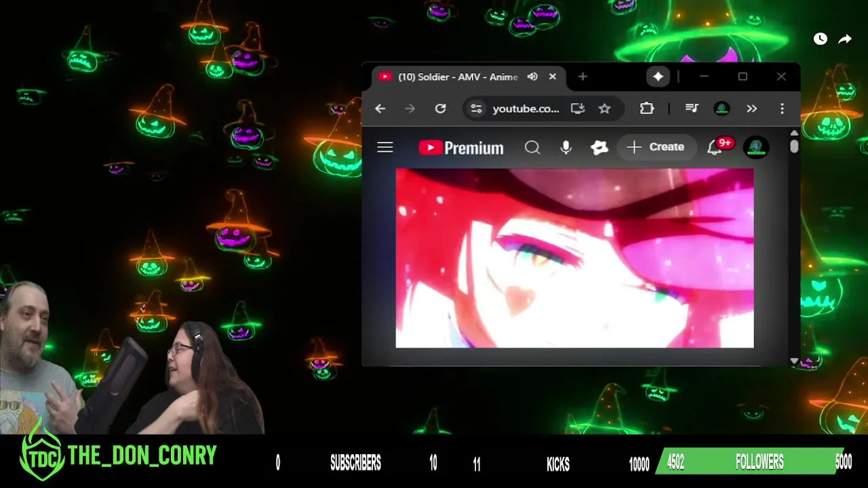Open the YouTube hamburger guide menu
868x488 pixels.
point(385,147)
